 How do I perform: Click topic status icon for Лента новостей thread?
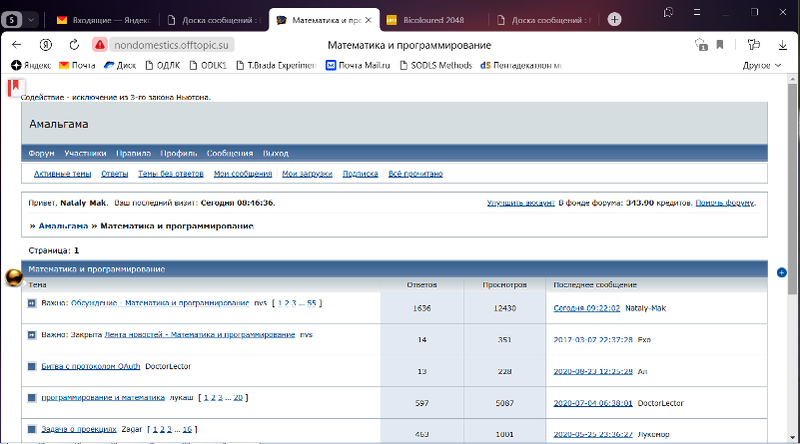(x=32, y=335)
